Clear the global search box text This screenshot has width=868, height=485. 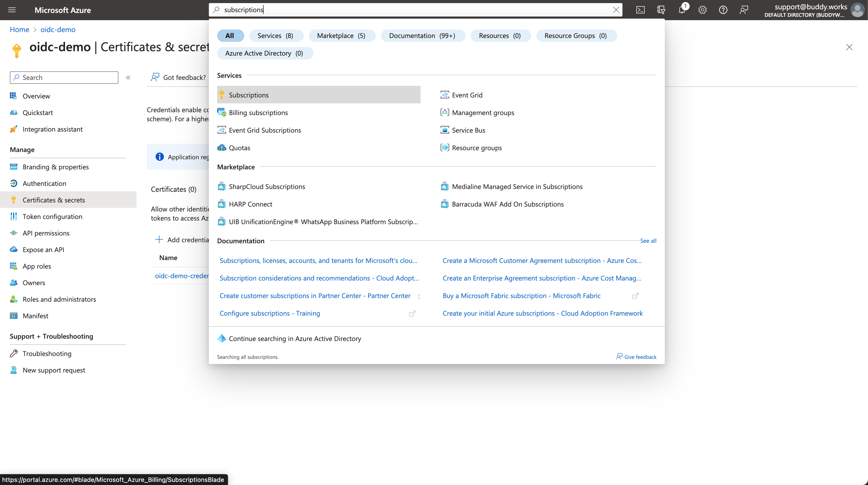click(x=616, y=10)
